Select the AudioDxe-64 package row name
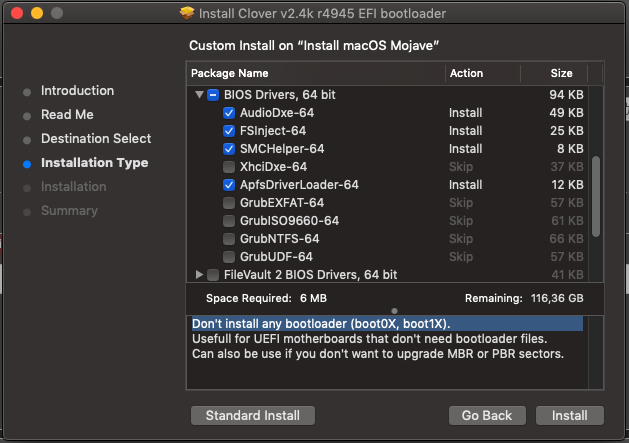629x443 pixels. [277, 113]
